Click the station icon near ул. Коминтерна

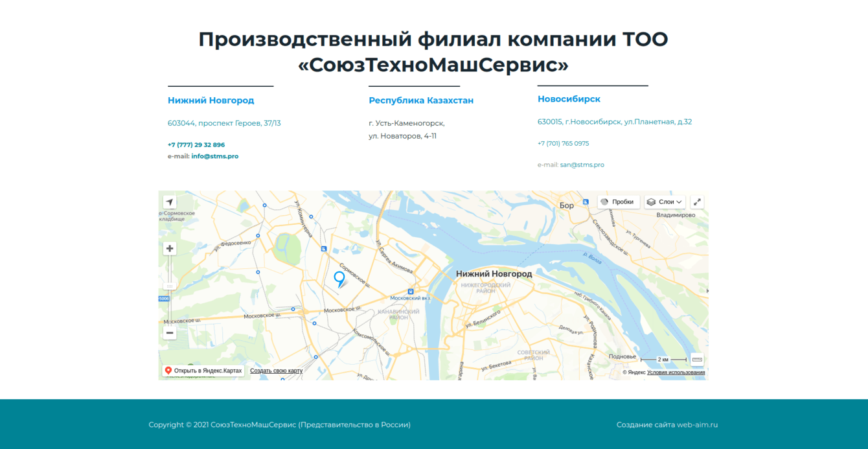click(323, 248)
